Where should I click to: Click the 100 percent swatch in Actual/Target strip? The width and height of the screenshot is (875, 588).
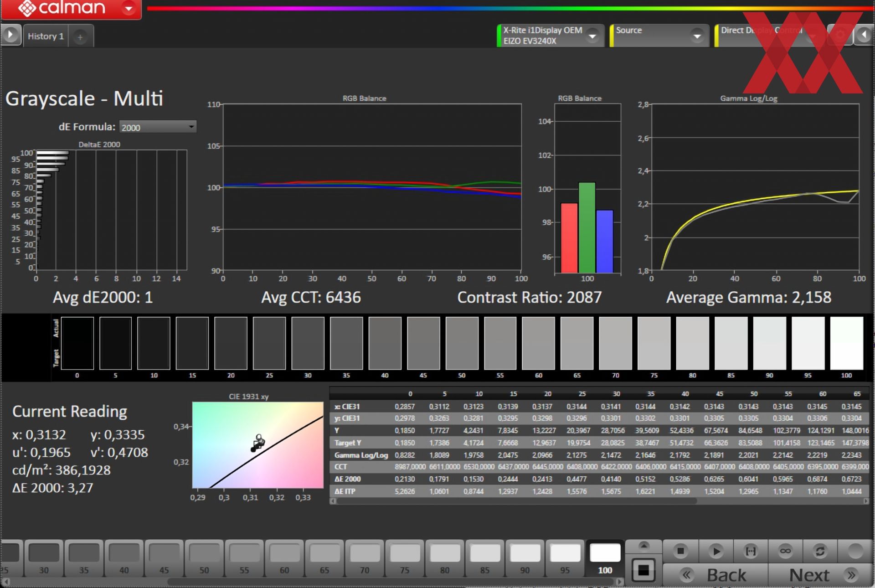(846, 343)
